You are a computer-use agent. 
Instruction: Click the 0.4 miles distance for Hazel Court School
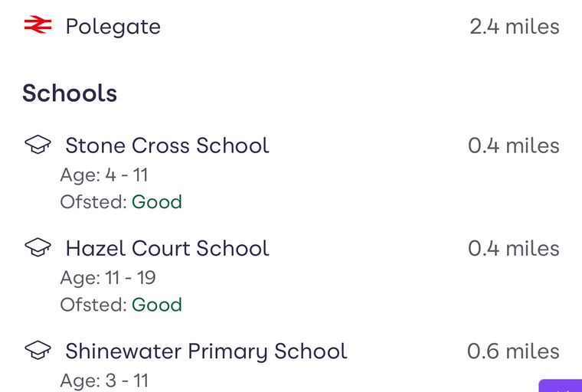click(514, 248)
